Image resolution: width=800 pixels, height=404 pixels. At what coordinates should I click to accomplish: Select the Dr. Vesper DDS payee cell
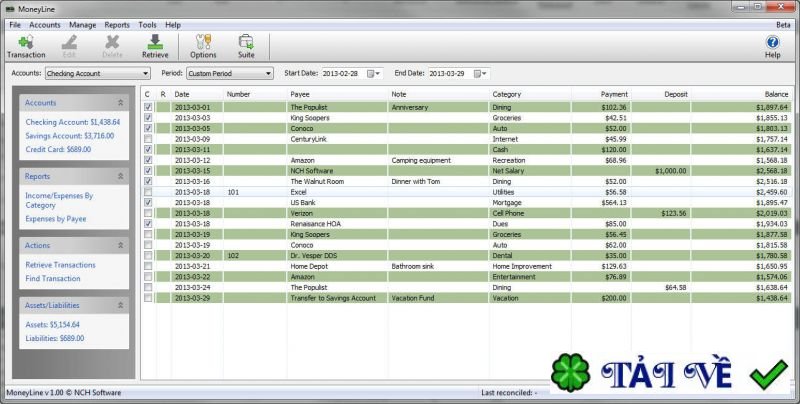coord(338,256)
